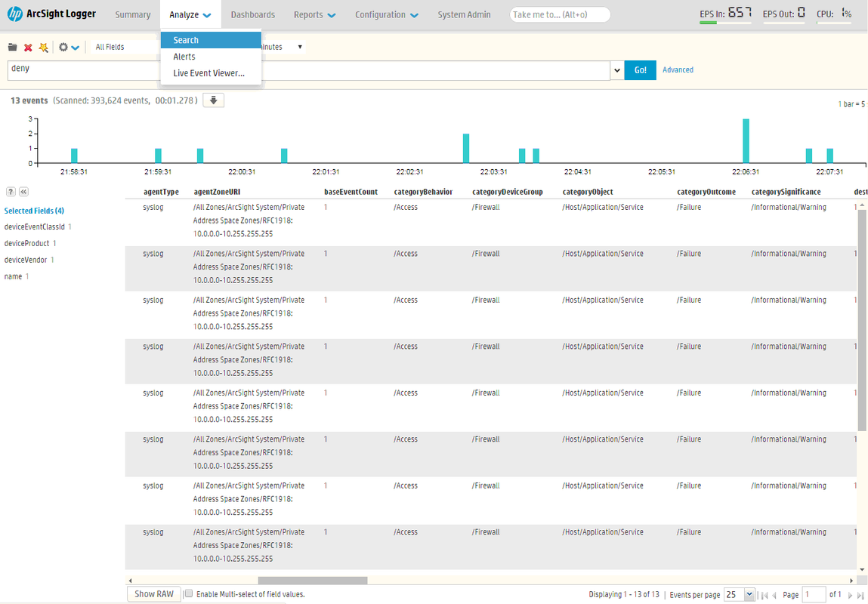
Task: Open the All Fields dropdown
Action: (x=126, y=47)
